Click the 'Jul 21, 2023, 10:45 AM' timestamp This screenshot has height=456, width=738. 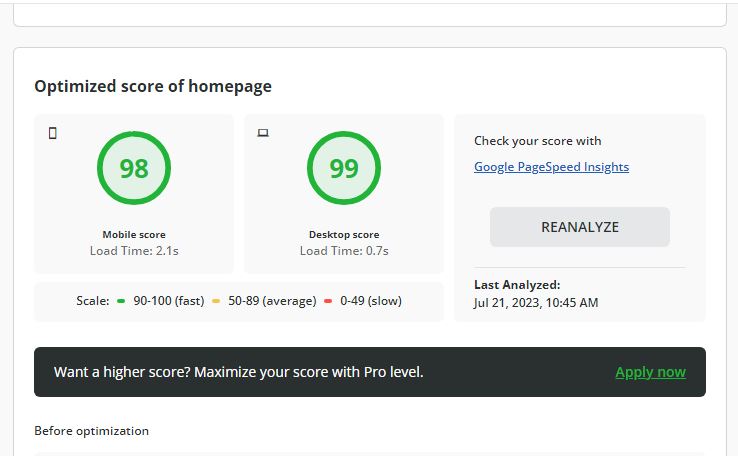[536, 303]
